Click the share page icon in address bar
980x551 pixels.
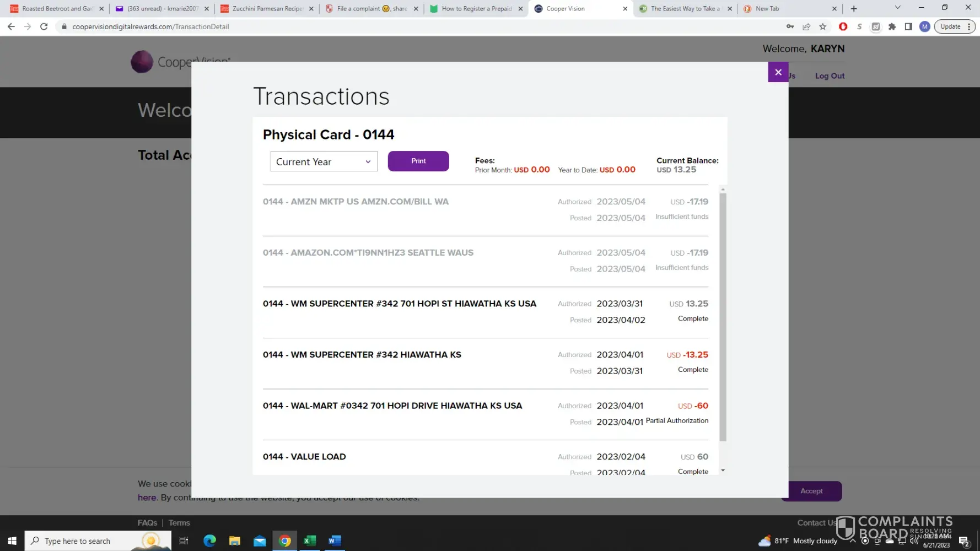806,26
